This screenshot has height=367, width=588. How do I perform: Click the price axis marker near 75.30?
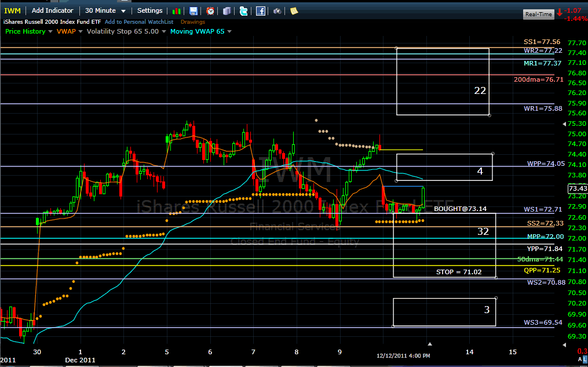564,124
